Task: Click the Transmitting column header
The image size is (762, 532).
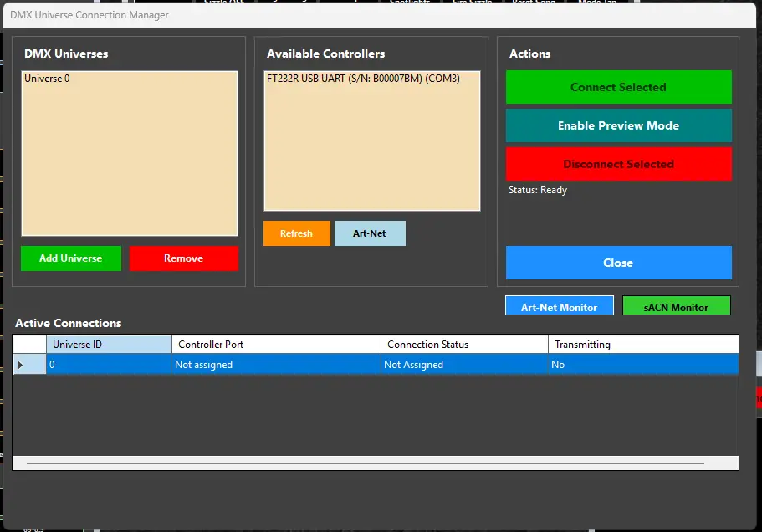Action: (x=642, y=345)
